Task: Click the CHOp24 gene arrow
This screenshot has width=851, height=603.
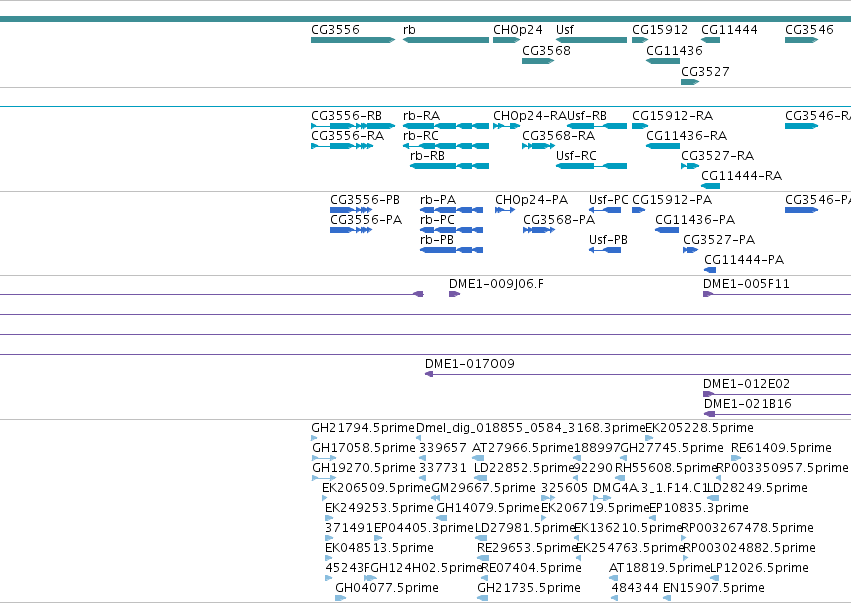Action: (506, 40)
